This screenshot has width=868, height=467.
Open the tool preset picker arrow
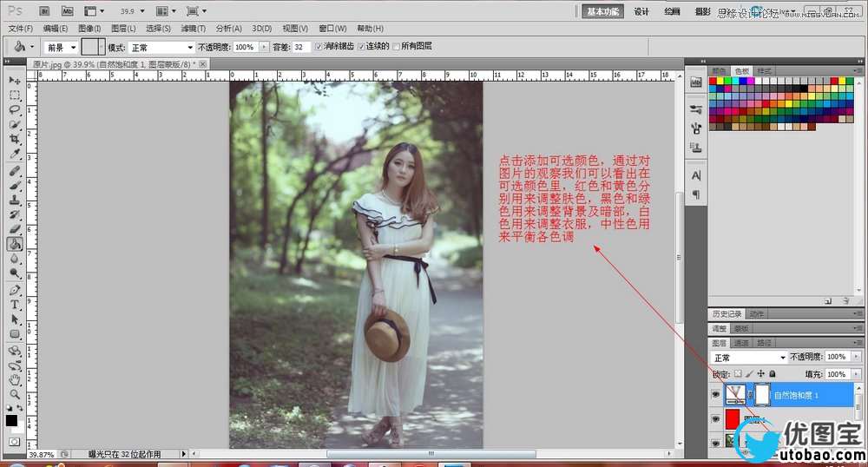tap(31, 47)
